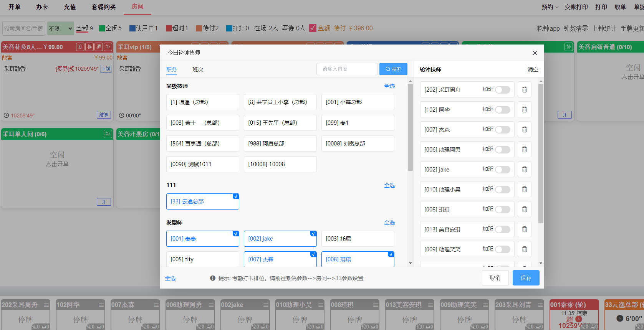
Task: Switch to the 职务 tab
Action: tap(172, 69)
